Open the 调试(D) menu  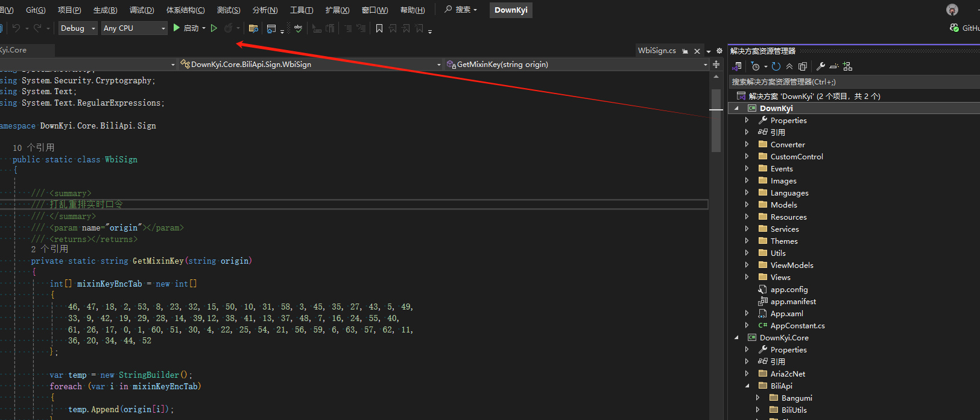[x=142, y=10]
